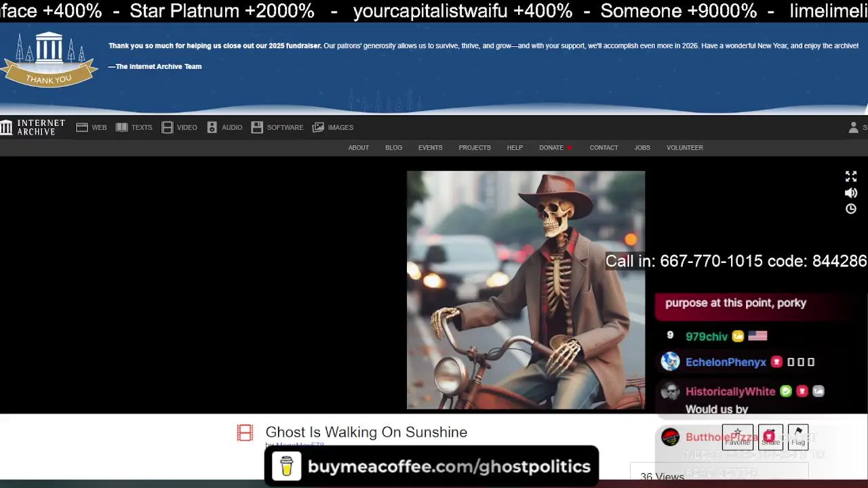The image size is (868, 488).
Task: Click the Share button
Action: pyautogui.click(x=770, y=437)
